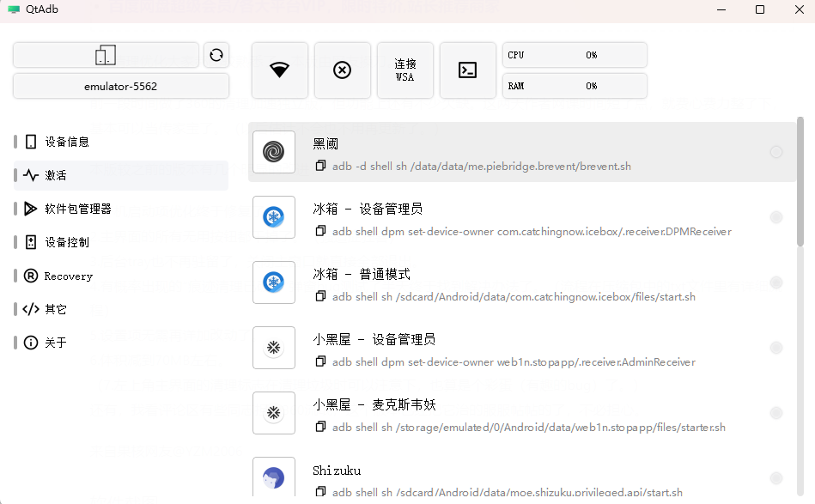Copy the 冰箱 普通模式 start.sh command
Screen dimensions: 815x504
(x=320, y=296)
